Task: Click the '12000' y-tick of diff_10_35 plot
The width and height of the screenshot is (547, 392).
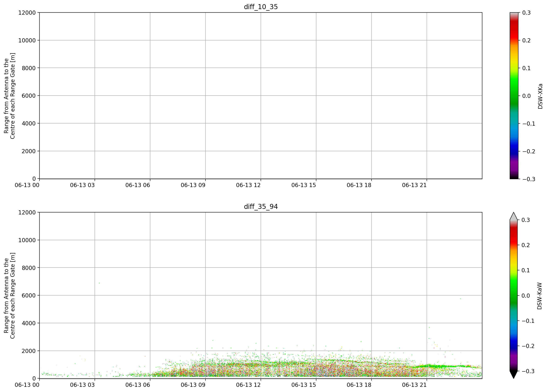Action: click(27, 12)
